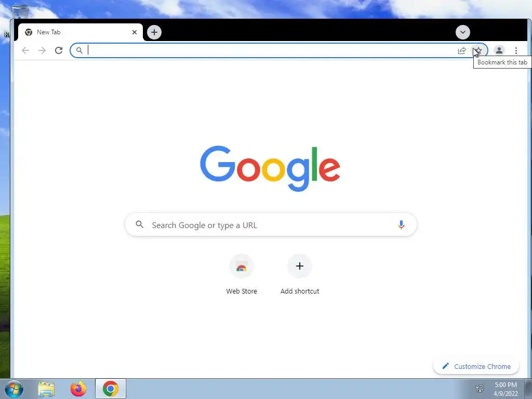Bookmark this tab with star icon
532x399 pixels.
pyautogui.click(x=478, y=50)
